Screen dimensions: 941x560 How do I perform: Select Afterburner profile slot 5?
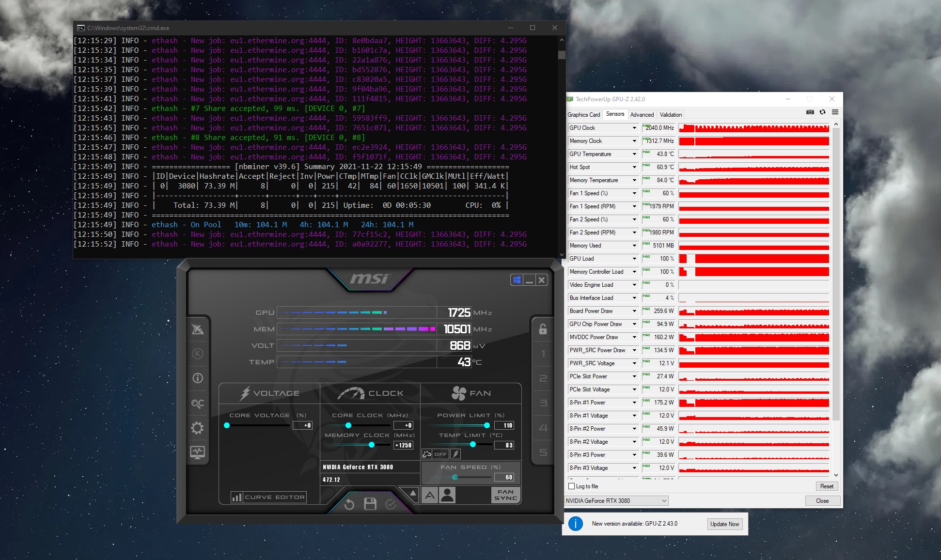543,452
